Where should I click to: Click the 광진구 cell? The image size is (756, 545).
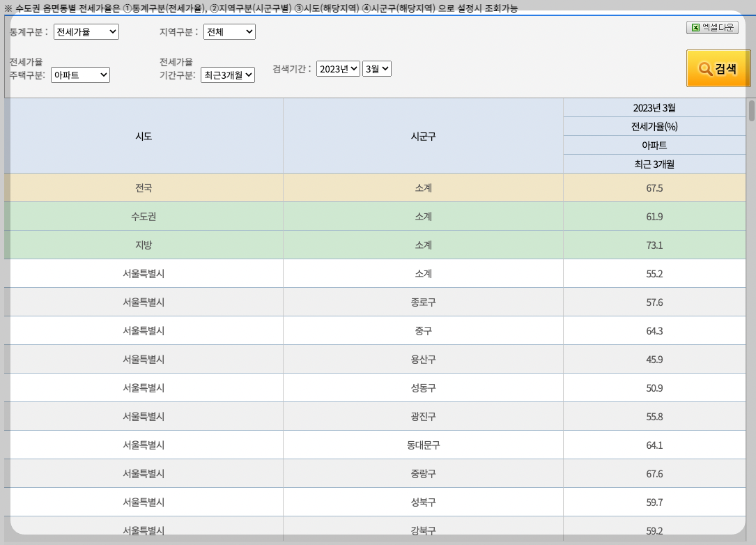423,416
